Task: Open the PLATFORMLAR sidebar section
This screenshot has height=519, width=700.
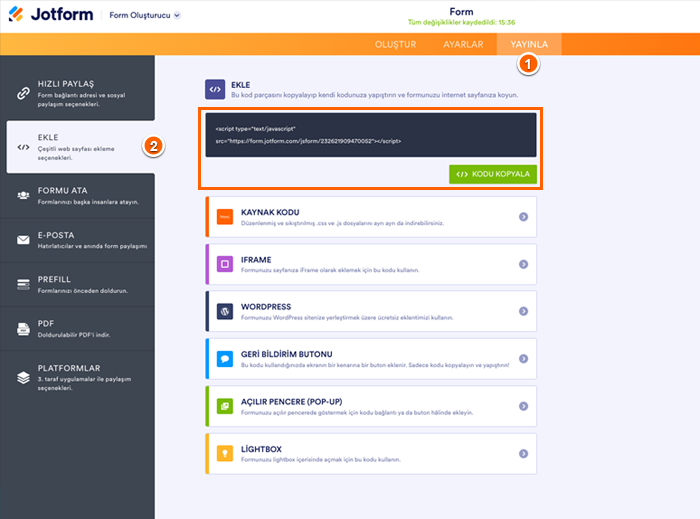Action: [77, 378]
